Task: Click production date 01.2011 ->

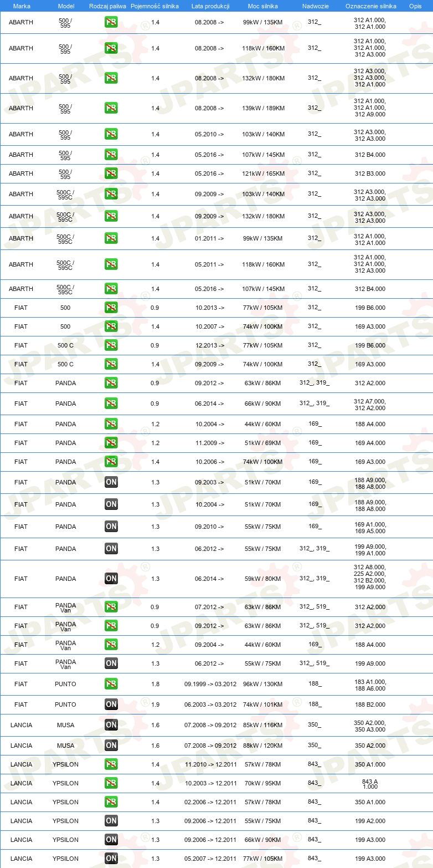Action: (209, 238)
